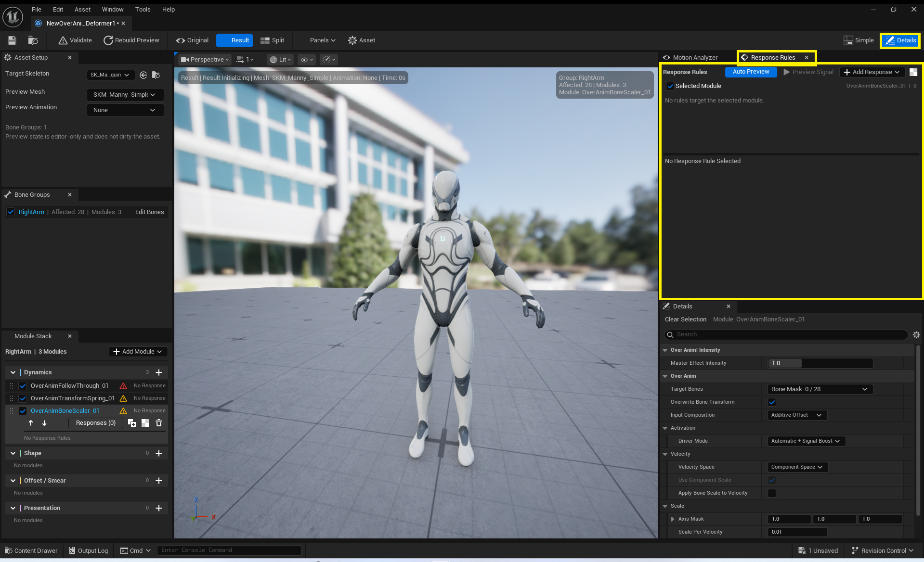
Task: Browse to Target Skeleton in Content Browser
Action: click(156, 75)
